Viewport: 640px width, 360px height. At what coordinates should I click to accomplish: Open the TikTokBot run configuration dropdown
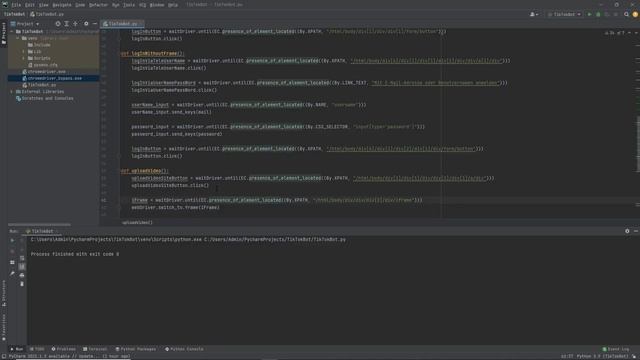(x=564, y=14)
